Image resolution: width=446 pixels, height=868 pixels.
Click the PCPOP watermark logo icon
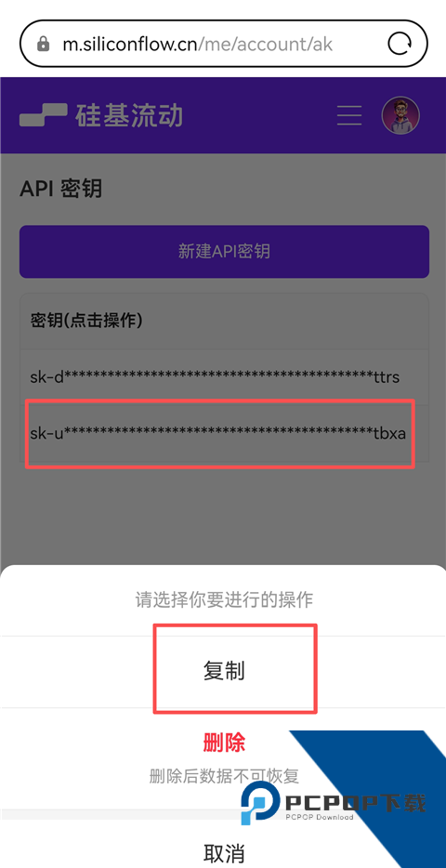[x=260, y=803]
